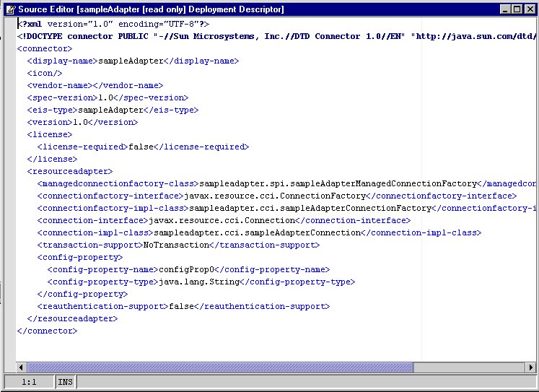Screen dimensions: 539x392
Task: Click the empty vendor-name element line
Action: coord(95,85)
